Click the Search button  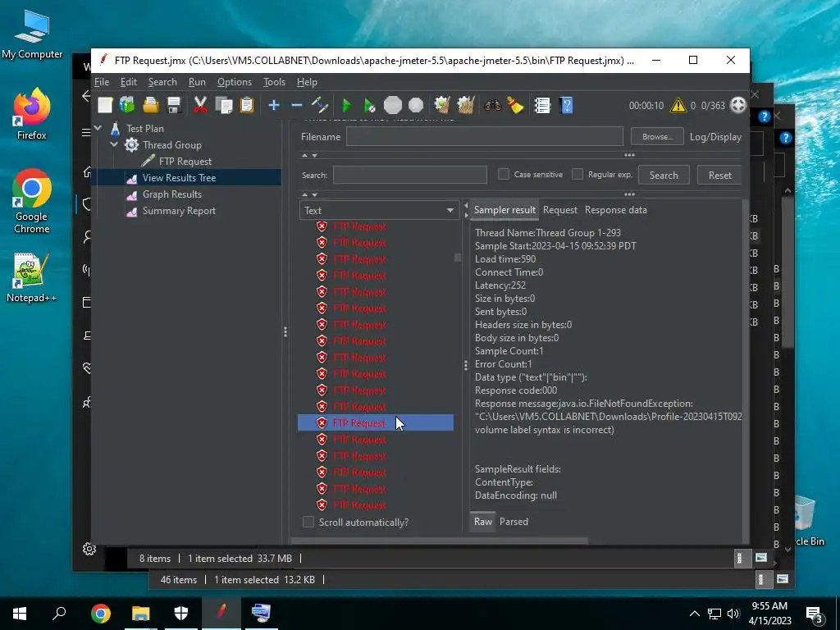click(664, 176)
